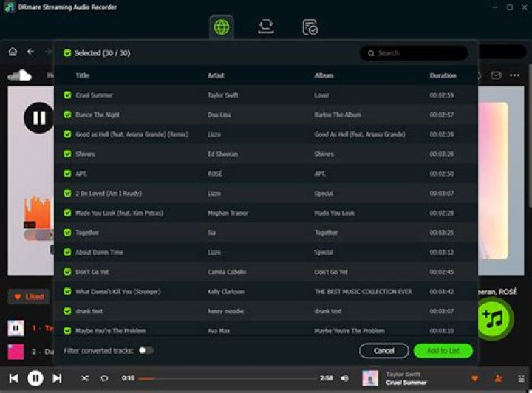Screen dimensions: 532x393
Task: Skip to next track
Action: (x=57, y=378)
